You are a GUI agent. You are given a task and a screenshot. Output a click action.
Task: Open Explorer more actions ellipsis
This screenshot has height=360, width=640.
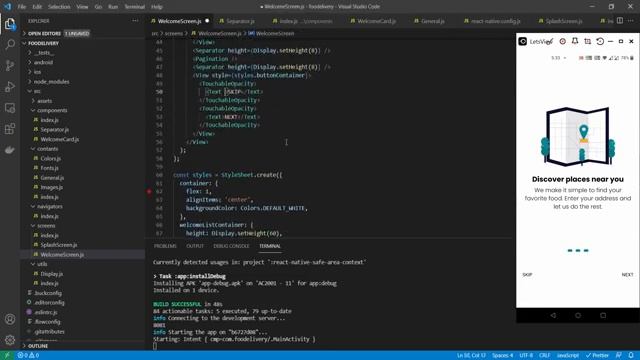(135, 21)
